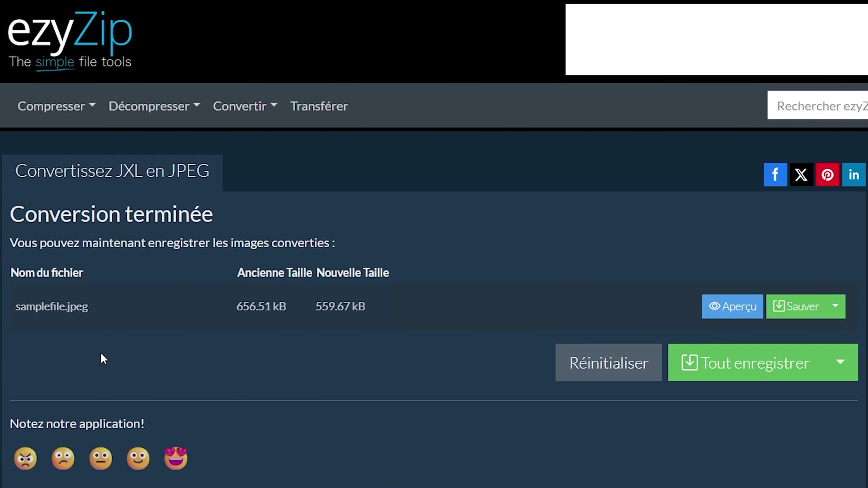868x488 pixels.
Task: Expand the Sauver dropdown arrow
Action: 835,306
